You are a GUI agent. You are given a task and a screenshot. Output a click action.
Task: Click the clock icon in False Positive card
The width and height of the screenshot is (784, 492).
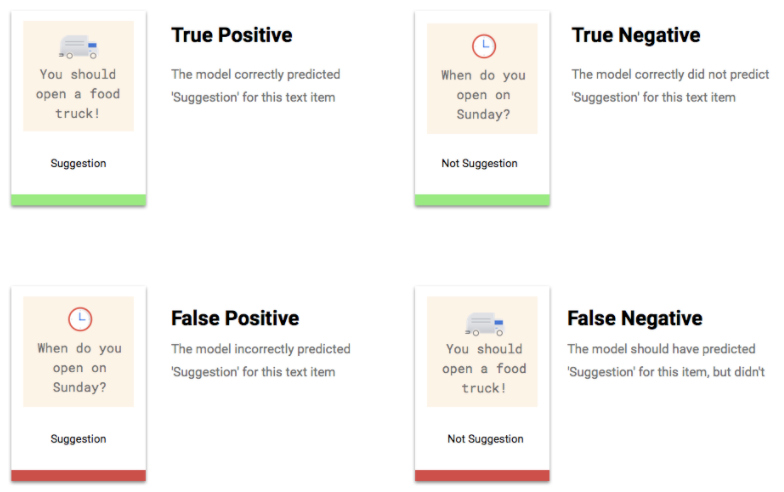point(80,319)
